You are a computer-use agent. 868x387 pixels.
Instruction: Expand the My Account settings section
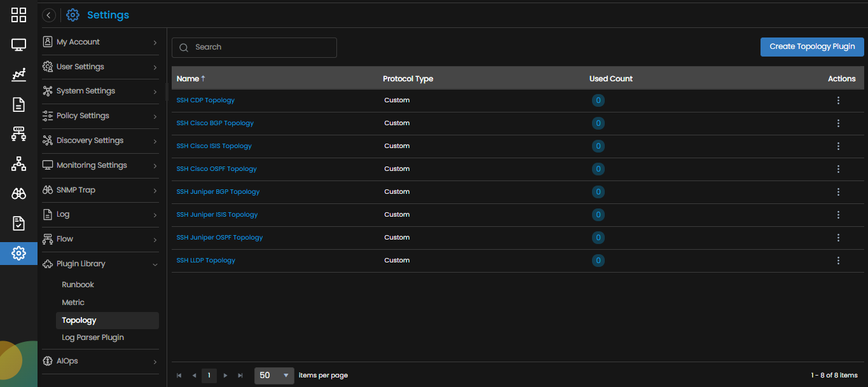[100, 42]
